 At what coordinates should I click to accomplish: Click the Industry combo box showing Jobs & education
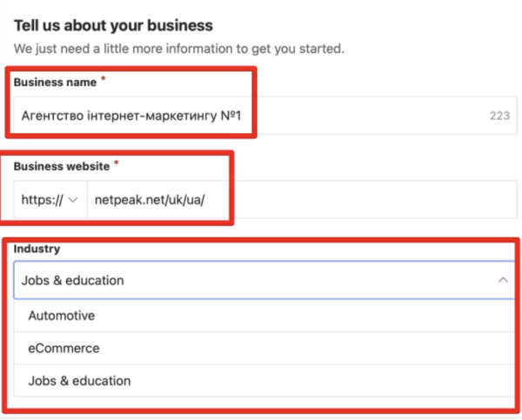(265, 280)
